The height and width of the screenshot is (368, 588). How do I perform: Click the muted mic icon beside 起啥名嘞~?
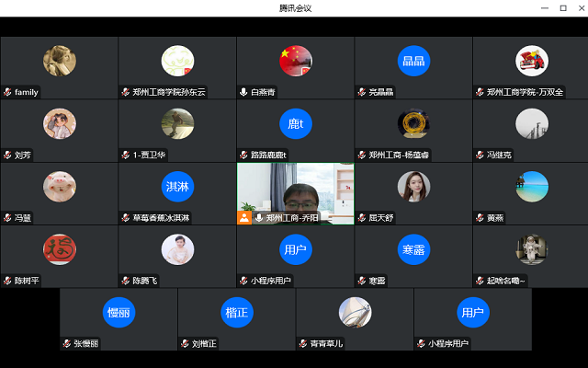click(x=480, y=281)
